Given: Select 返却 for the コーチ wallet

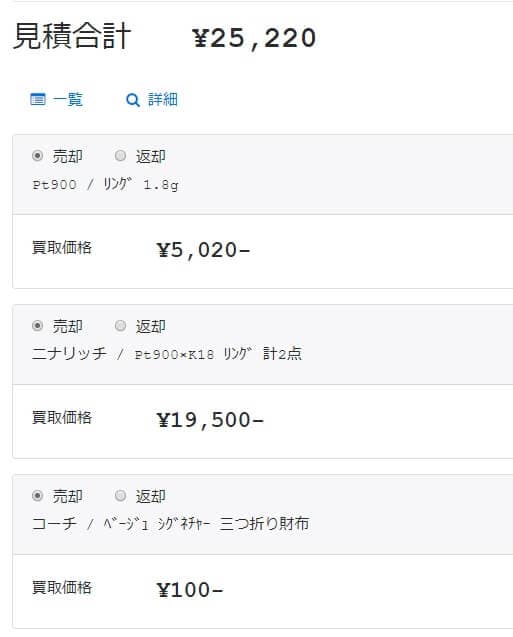Looking at the screenshot, I should [x=120, y=495].
